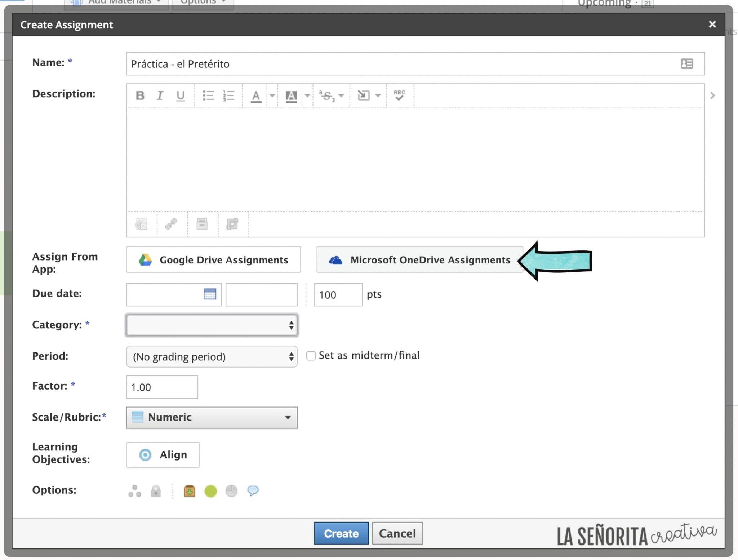738x560 pixels.
Task: Click the image/media insert icon
Action: pyautogui.click(x=141, y=224)
